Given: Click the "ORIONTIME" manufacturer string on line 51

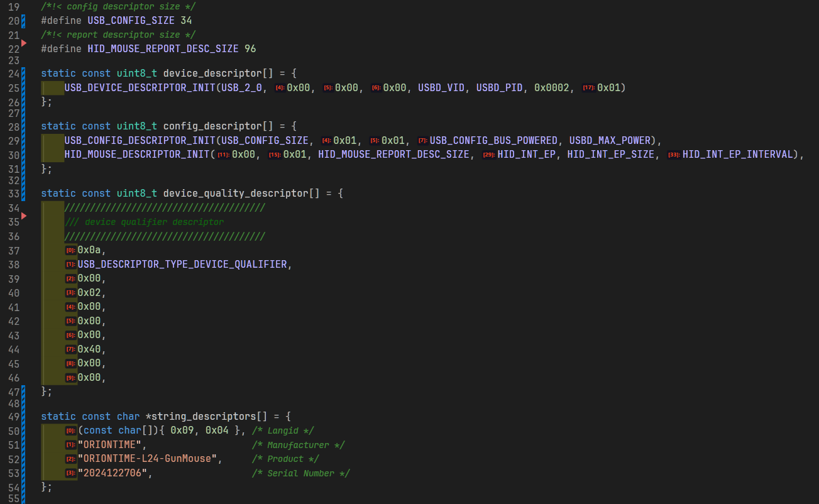Looking at the screenshot, I should point(109,445).
